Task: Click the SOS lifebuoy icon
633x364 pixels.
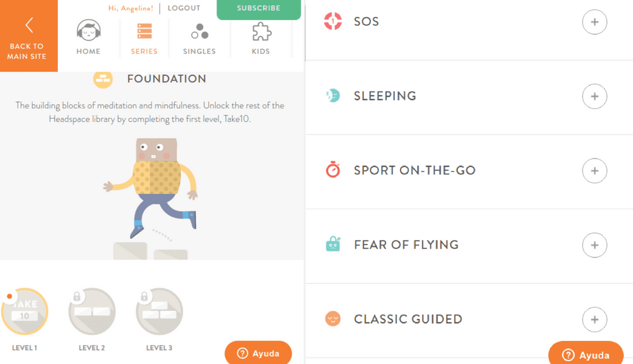Action: point(333,21)
